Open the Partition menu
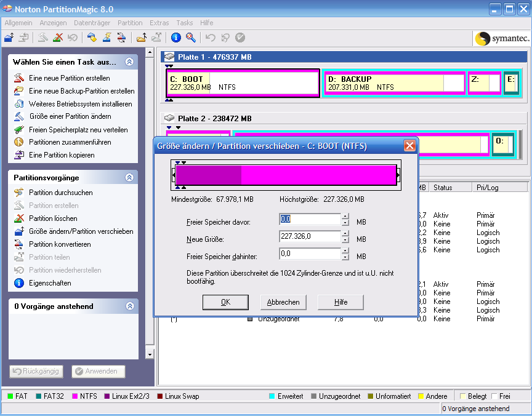 point(130,23)
